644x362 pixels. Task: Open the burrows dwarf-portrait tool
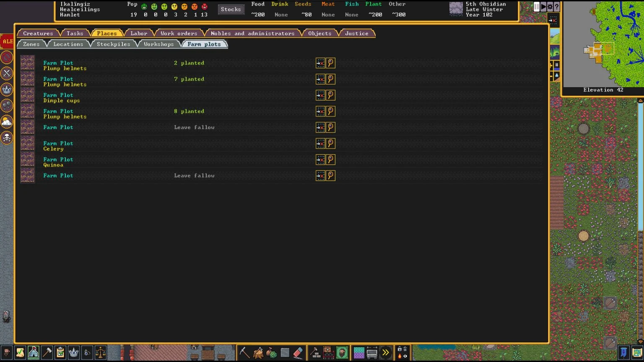[x=342, y=352]
